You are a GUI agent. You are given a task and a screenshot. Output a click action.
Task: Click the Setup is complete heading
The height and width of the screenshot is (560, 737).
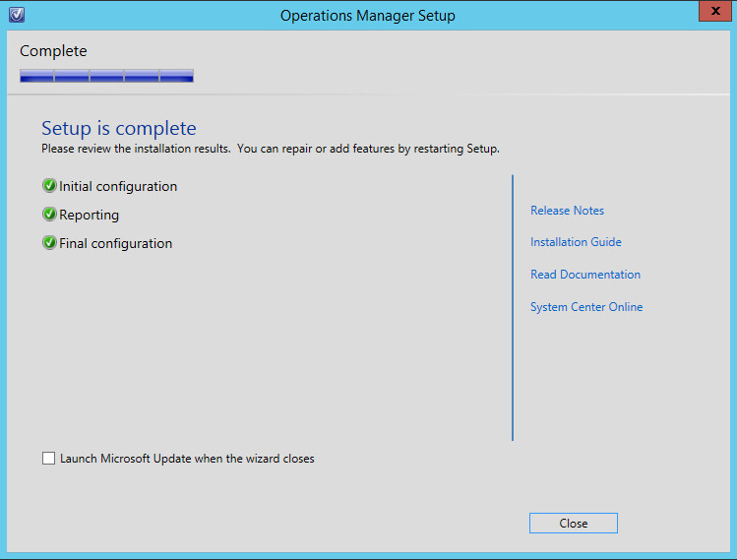119,128
